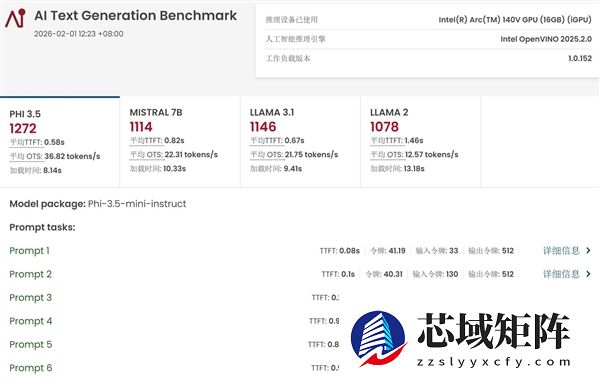Image resolution: width=600 pixels, height=384 pixels.
Task: Click the AI benchmark logo icon
Action: 15,18
